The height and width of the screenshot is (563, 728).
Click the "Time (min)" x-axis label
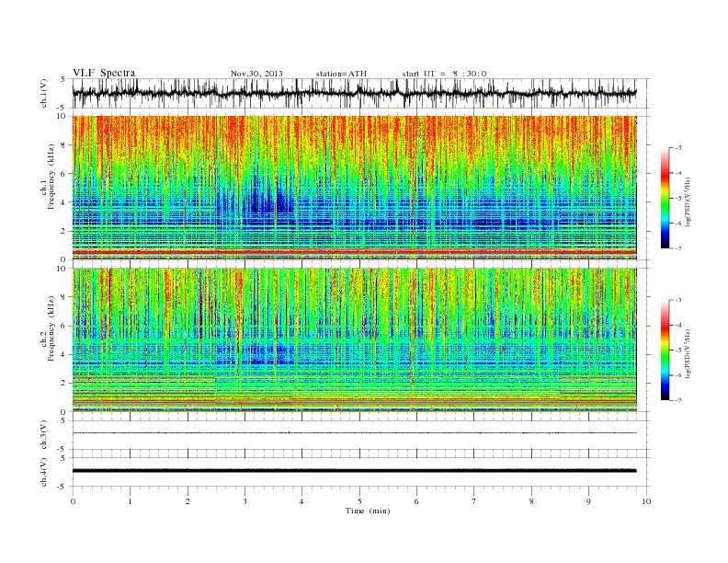(368, 511)
